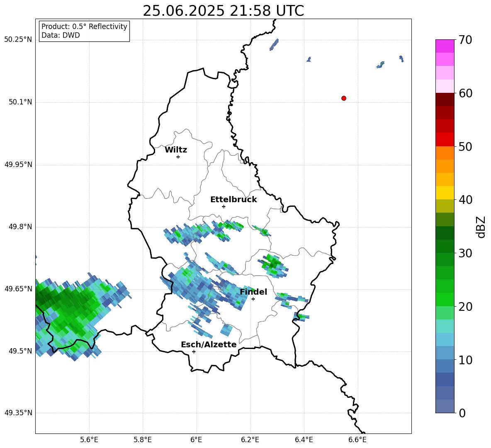491x448 pixels.
Task: Click the 6.6°E longitude label
Action: click(357, 440)
